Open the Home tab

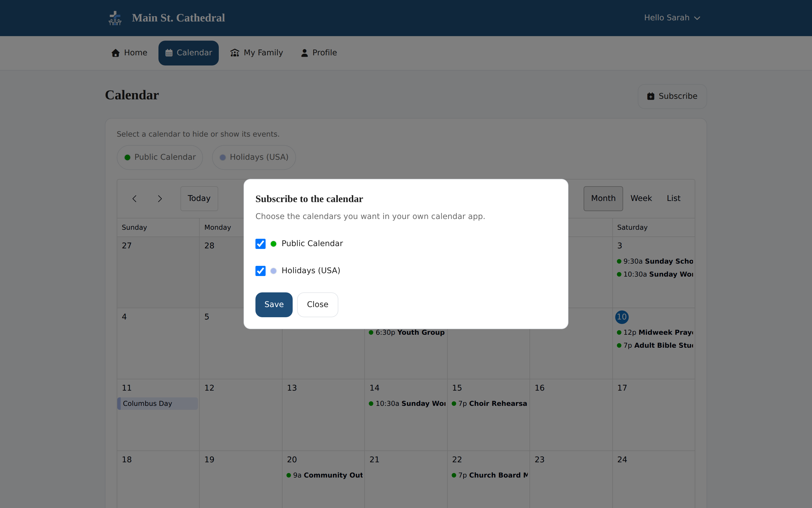coord(129,53)
